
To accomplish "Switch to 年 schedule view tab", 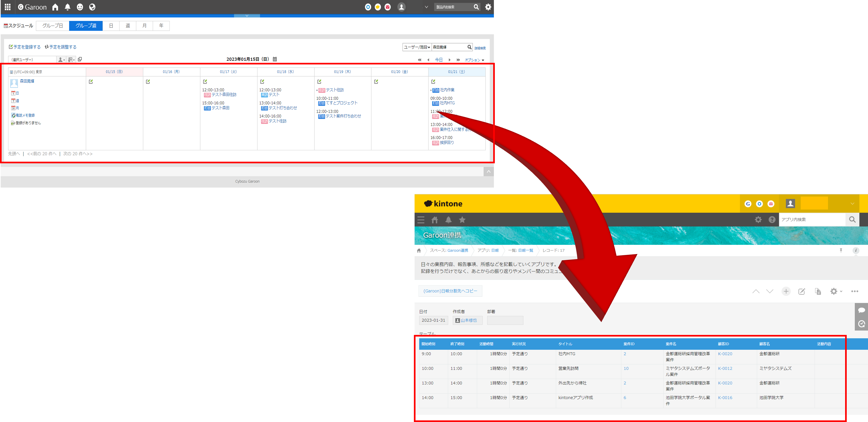I will [x=161, y=26].
